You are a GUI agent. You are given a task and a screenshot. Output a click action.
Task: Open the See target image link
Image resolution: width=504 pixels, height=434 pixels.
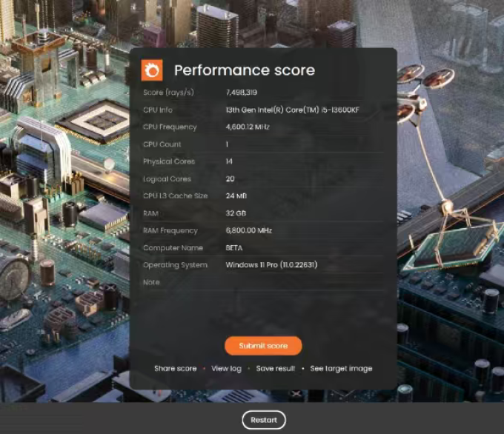pos(341,369)
